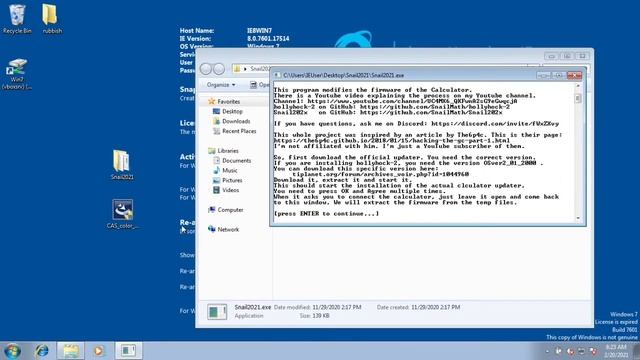Click the Explorer address bar folder icon
The image size is (640, 360).
[237, 69]
